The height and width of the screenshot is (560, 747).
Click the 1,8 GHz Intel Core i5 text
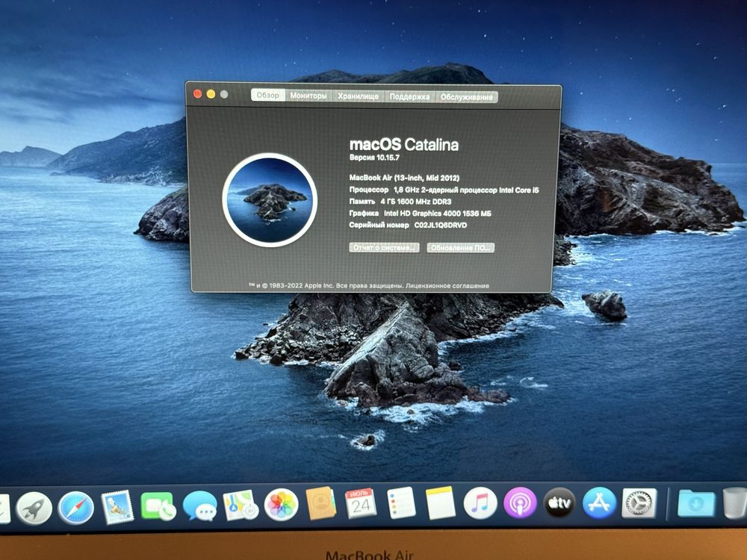tap(466, 190)
